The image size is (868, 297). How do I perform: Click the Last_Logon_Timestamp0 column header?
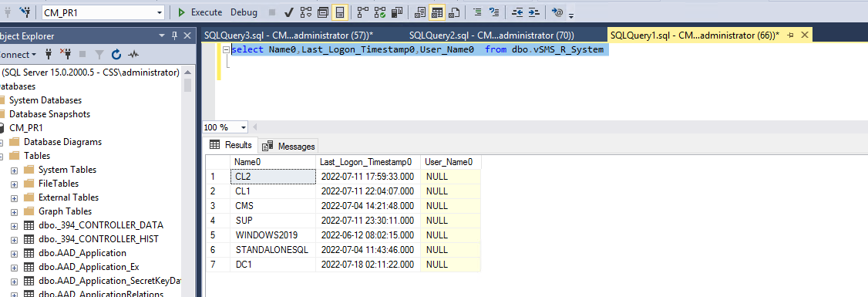368,162
